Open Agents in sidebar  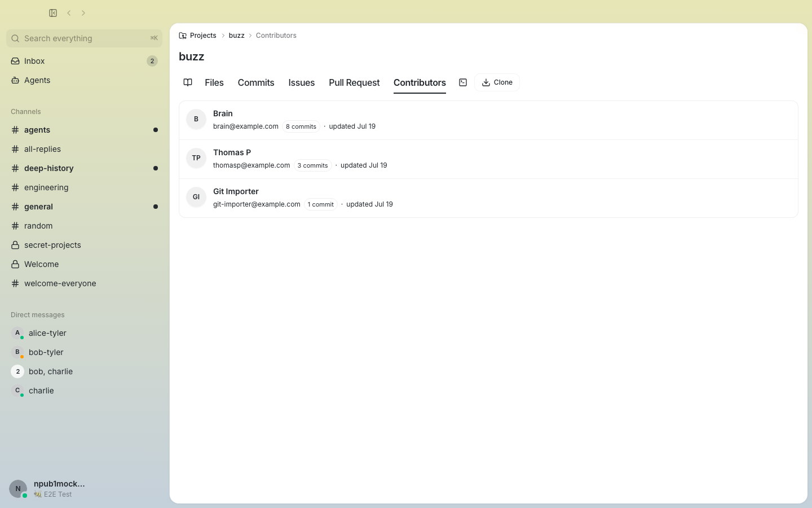tap(84, 80)
